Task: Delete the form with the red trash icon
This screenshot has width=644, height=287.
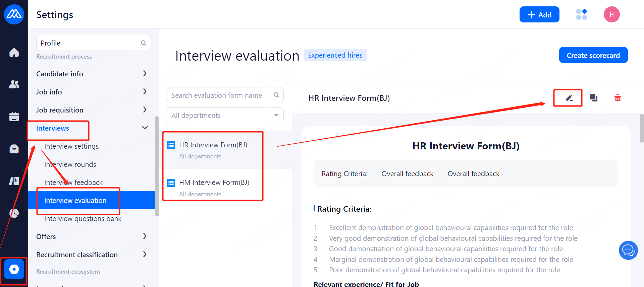Action: (618, 98)
